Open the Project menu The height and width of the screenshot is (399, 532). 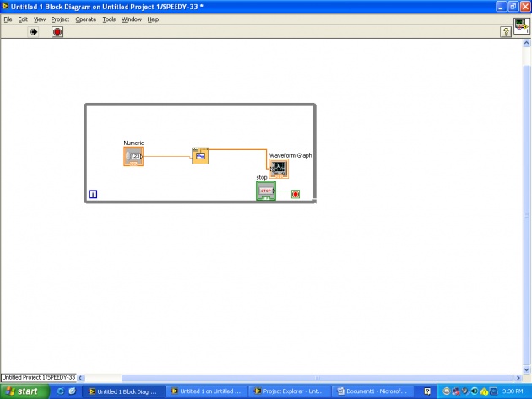(60, 19)
